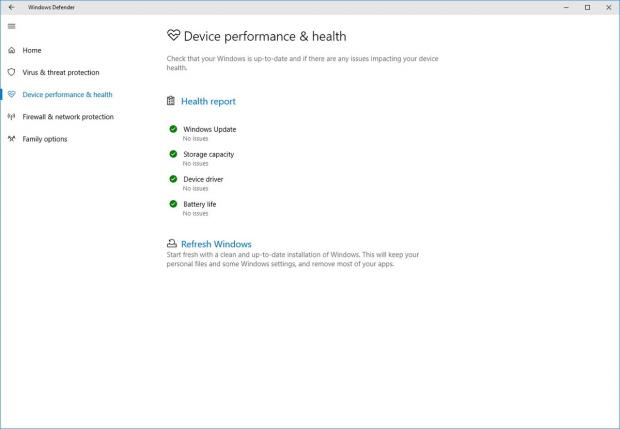
Task: Click the Refresh Windows device icon
Action: tap(172, 244)
